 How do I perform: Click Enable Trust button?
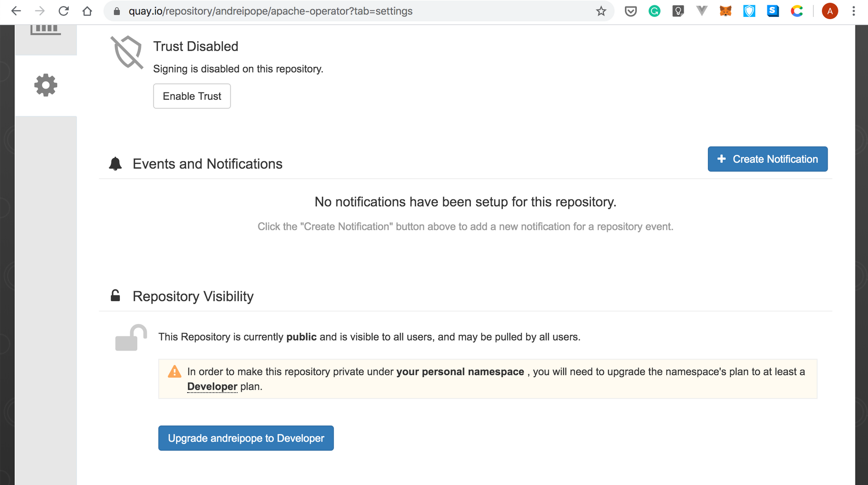[x=192, y=96]
